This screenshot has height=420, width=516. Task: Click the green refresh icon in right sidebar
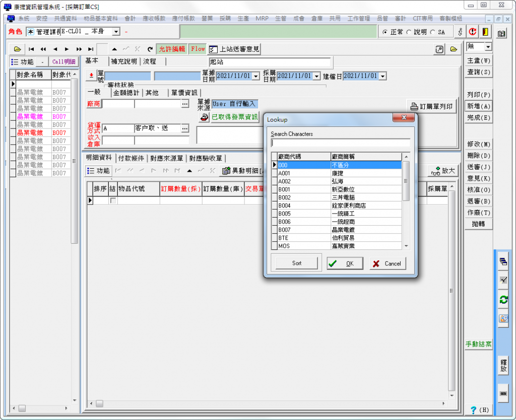pyautogui.click(x=503, y=300)
